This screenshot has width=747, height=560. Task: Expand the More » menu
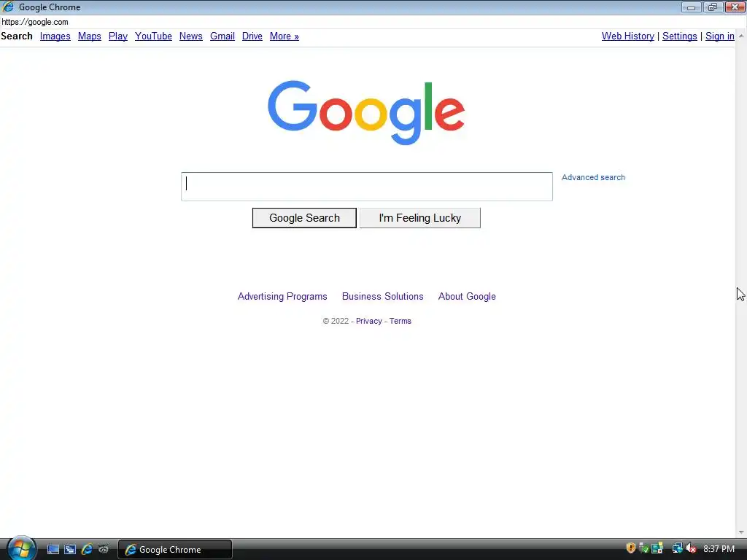pos(285,36)
